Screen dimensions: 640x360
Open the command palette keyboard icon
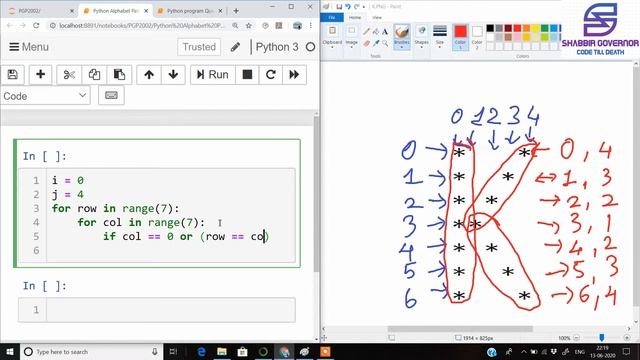point(111,96)
